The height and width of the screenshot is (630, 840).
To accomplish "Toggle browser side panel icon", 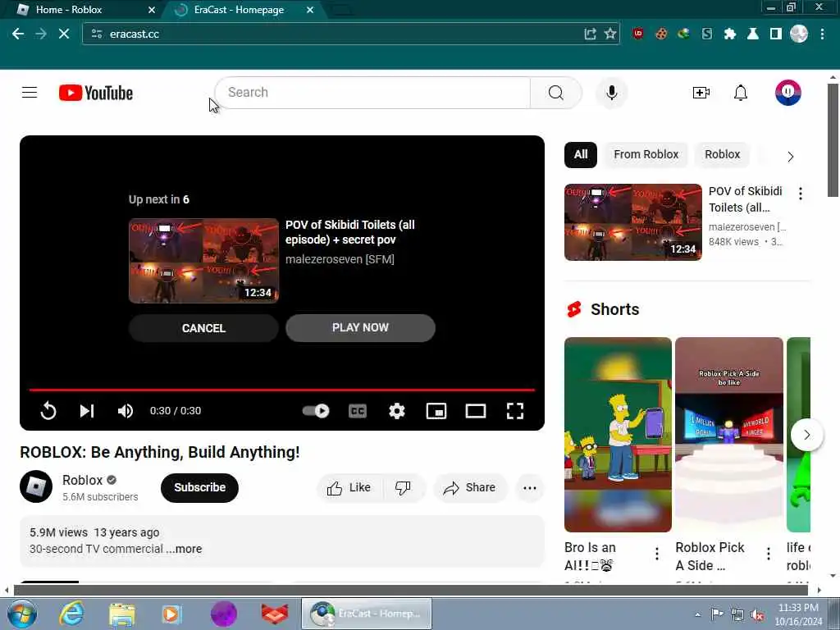I will (776, 34).
